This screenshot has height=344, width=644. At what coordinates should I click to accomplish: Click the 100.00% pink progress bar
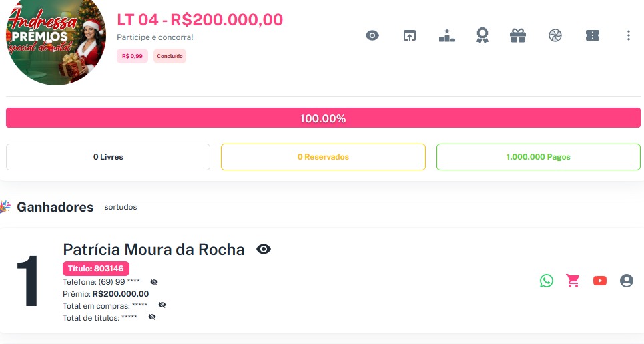tap(323, 118)
